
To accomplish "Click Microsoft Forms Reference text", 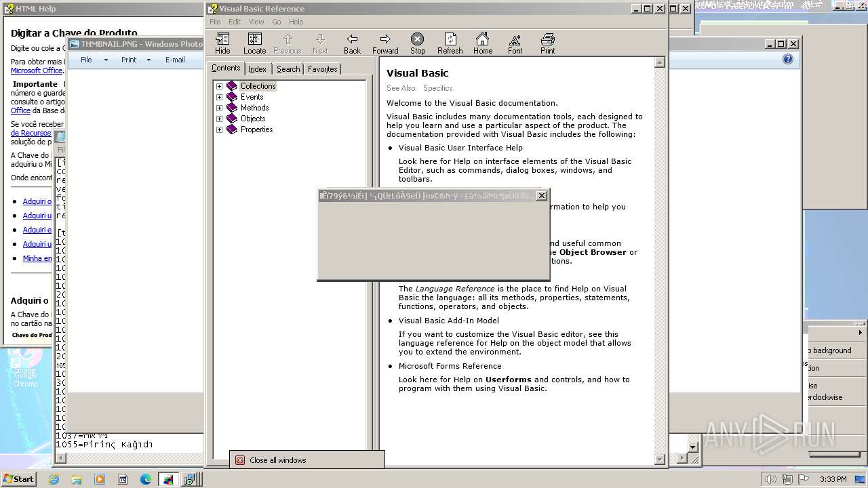I will [450, 366].
